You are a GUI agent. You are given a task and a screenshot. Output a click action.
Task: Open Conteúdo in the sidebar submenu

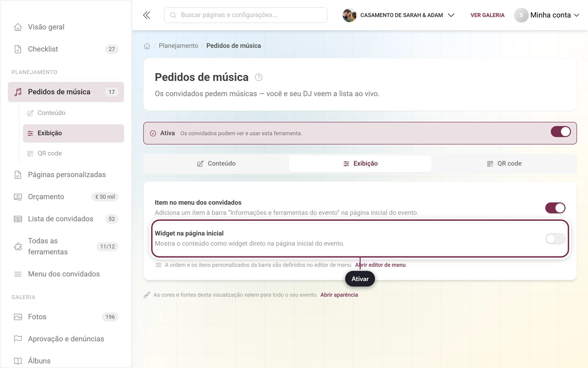73,113
